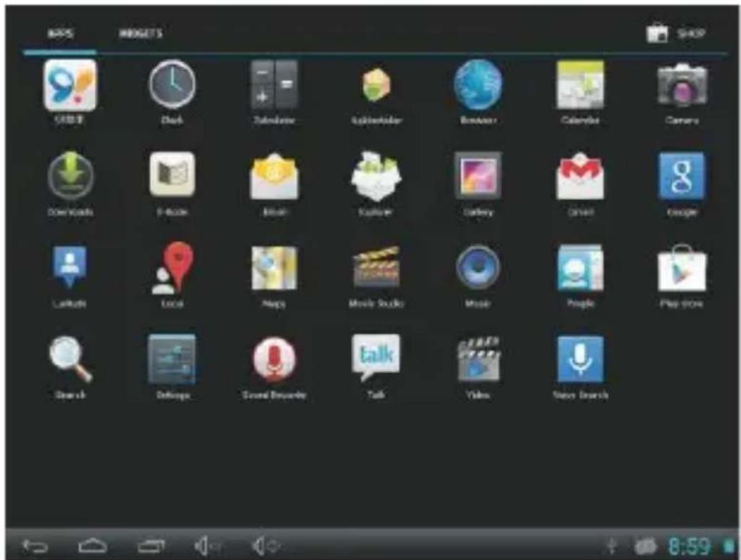Open the Voice Search microphone app
Image resolution: width=741 pixels, height=560 pixels.
pyautogui.click(x=581, y=359)
